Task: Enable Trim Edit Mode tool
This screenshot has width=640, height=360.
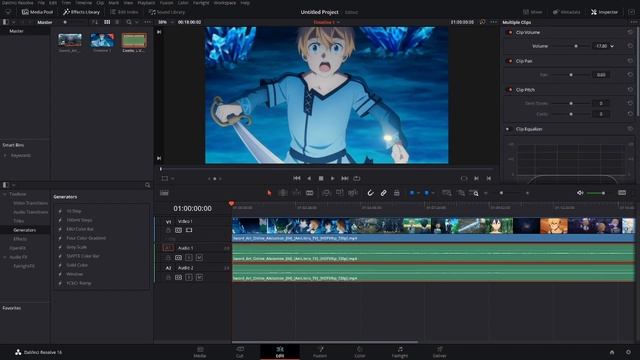Action: pos(282,193)
